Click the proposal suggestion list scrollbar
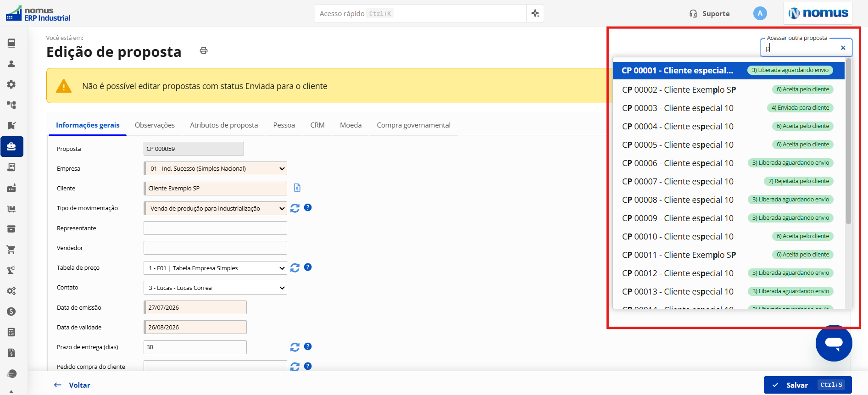This screenshot has width=868, height=395. 848,141
